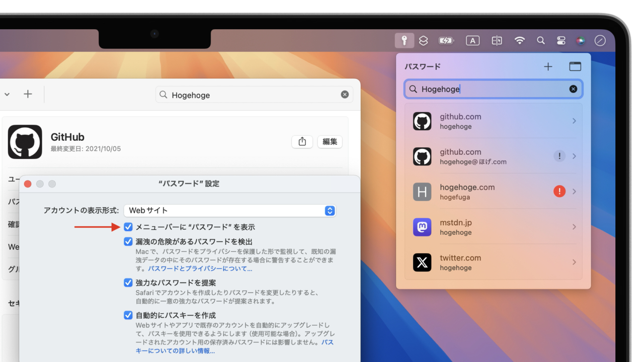The height and width of the screenshot is (362, 644).
Task: Toggle 漏洩の危険があるパスワードを検出 checkbox
Action: [128, 241]
